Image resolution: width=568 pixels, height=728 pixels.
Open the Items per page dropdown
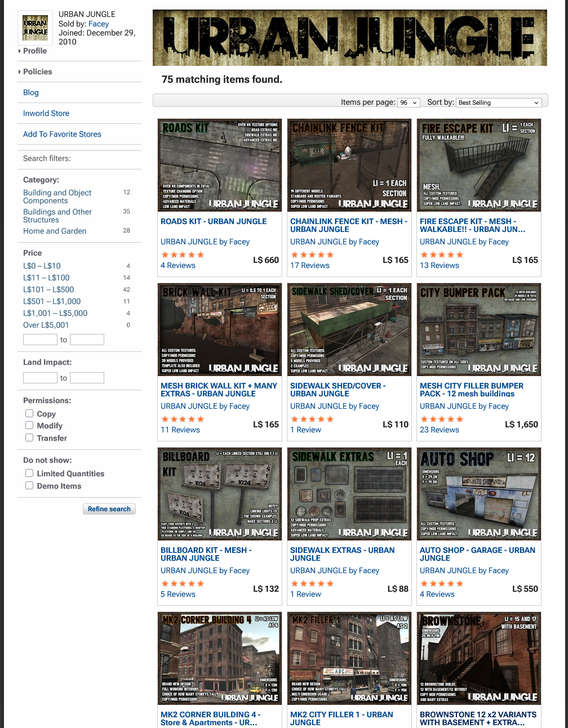coord(409,102)
